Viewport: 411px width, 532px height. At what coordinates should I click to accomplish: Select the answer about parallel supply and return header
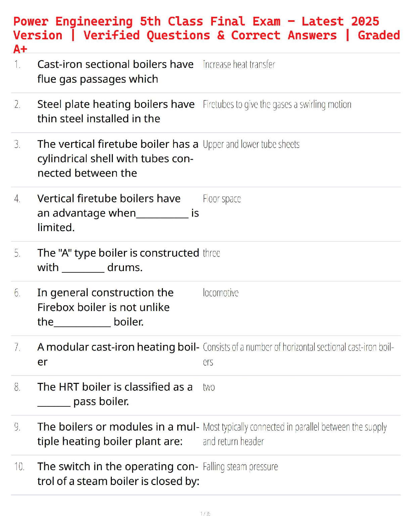[x=294, y=434]
